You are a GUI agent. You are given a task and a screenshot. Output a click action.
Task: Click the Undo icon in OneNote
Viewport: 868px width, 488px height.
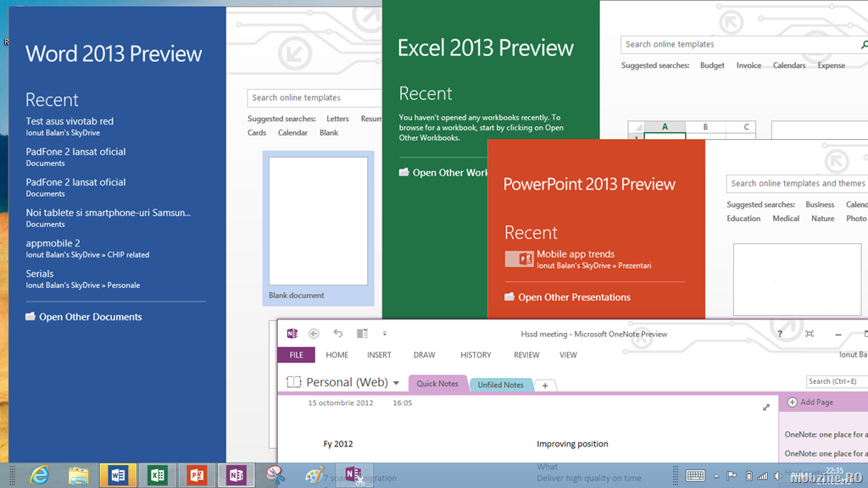(338, 334)
